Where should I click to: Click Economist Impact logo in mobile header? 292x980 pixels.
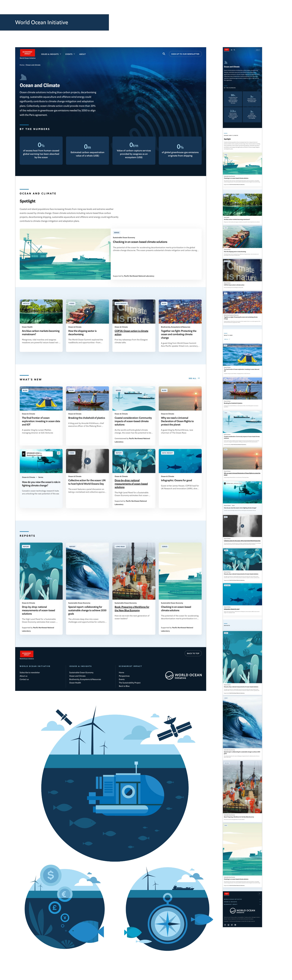click(x=226, y=50)
